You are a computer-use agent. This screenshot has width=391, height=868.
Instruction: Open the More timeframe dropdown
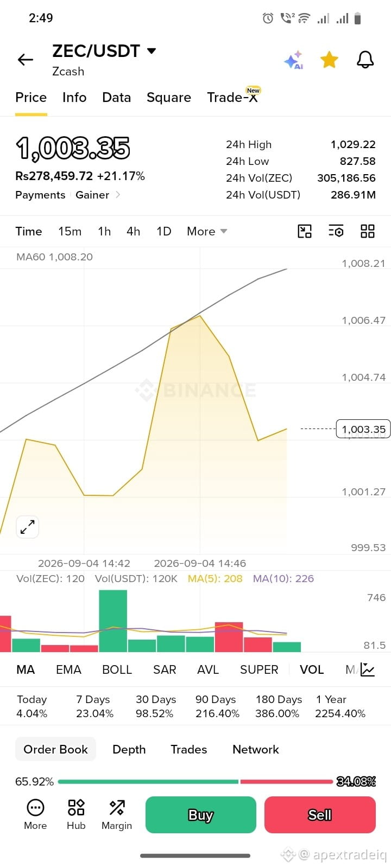coord(207,231)
